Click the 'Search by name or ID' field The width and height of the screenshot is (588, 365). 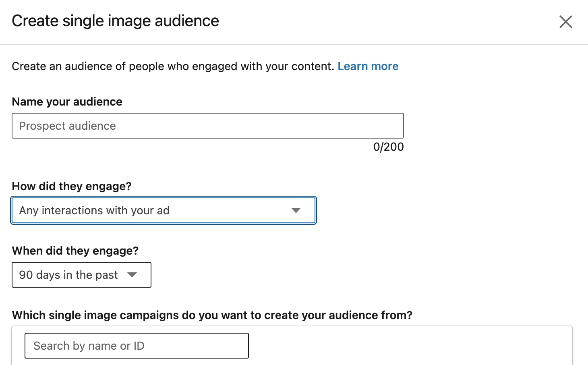[137, 345]
